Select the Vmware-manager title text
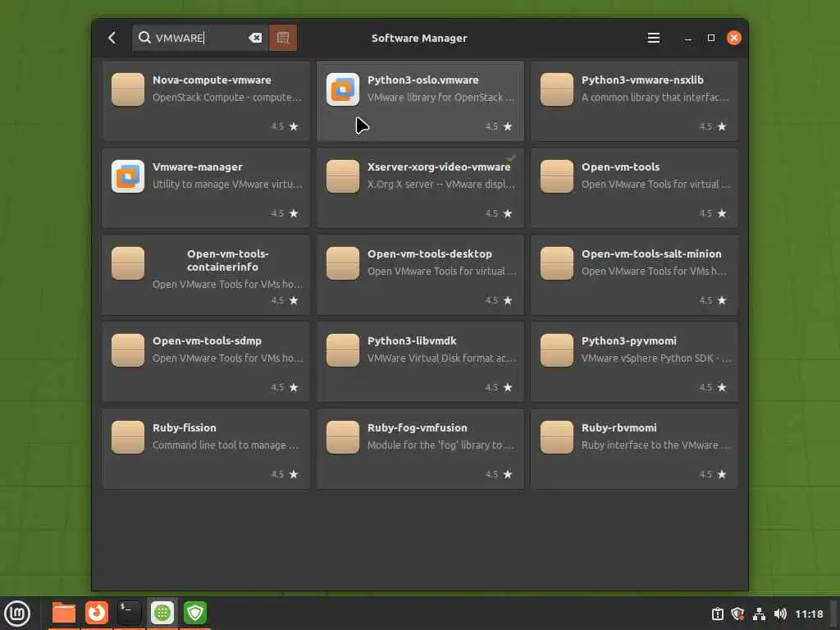 click(197, 167)
